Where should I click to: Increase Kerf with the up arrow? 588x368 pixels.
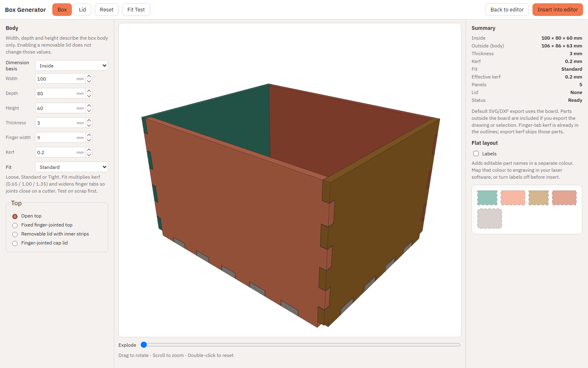(89, 150)
